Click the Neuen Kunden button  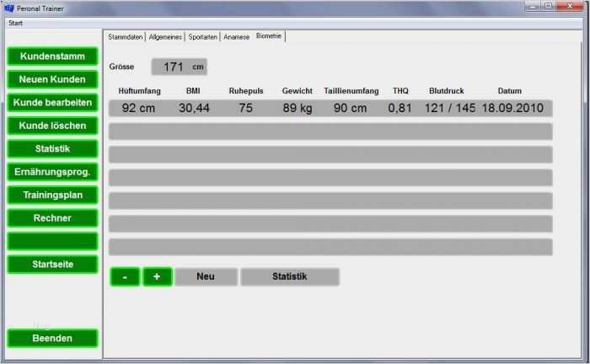[52, 79]
